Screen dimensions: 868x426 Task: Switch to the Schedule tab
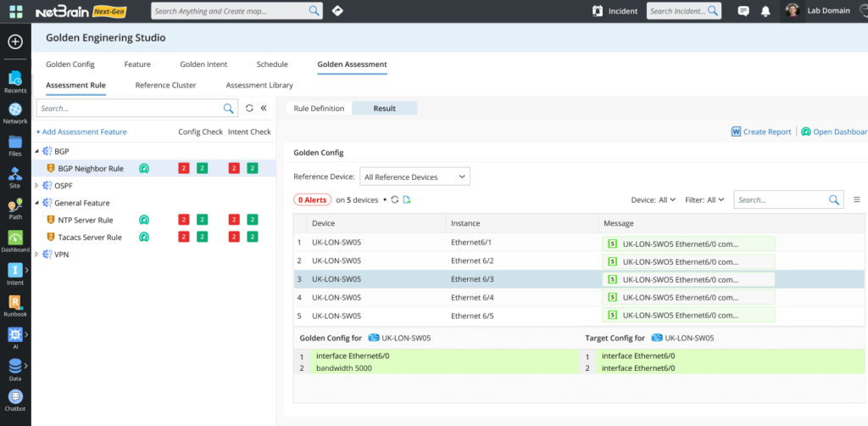[x=272, y=64]
